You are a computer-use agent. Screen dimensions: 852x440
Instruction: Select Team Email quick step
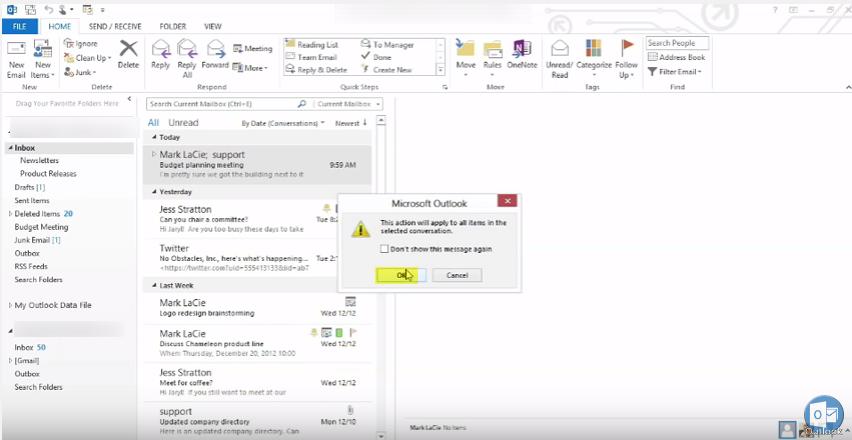coord(311,57)
